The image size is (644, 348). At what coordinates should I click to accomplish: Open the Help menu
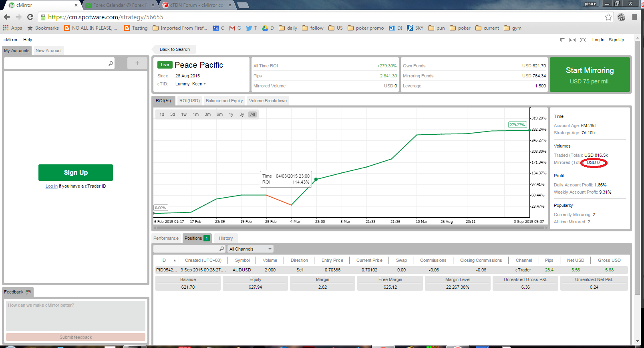[28, 40]
